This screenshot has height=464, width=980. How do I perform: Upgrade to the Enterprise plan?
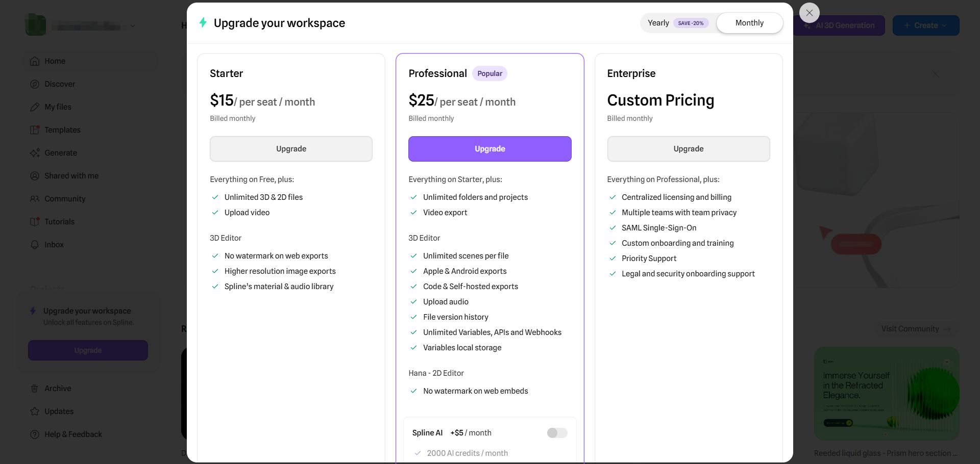(689, 149)
